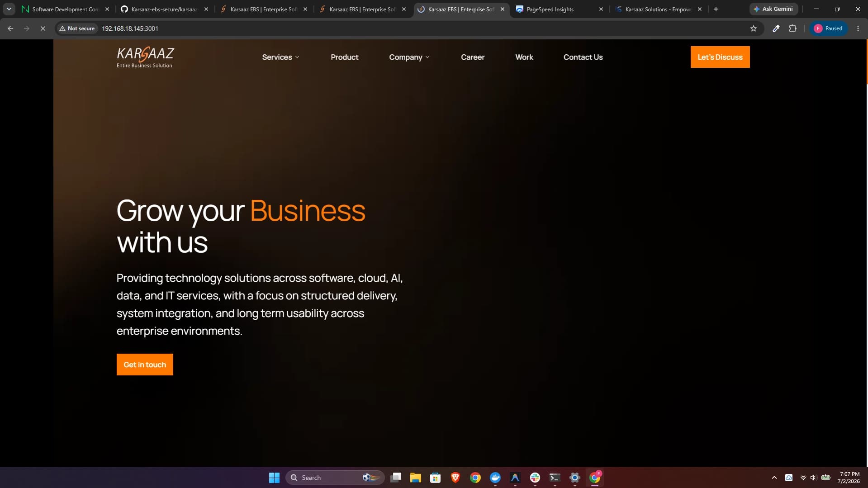
Task: Click the Get in touch button
Action: 145,365
